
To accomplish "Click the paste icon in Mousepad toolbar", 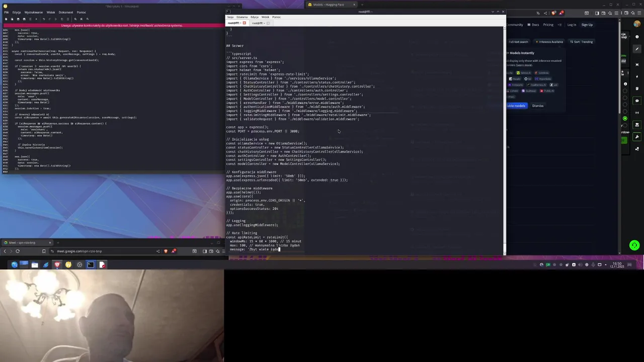I will [x=67, y=19].
